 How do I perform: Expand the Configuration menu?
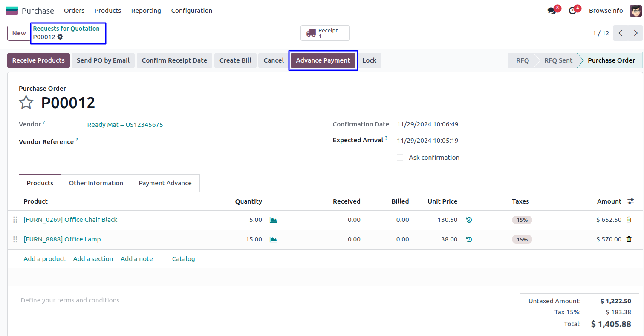pyautogui.click(x=191, y=11)
